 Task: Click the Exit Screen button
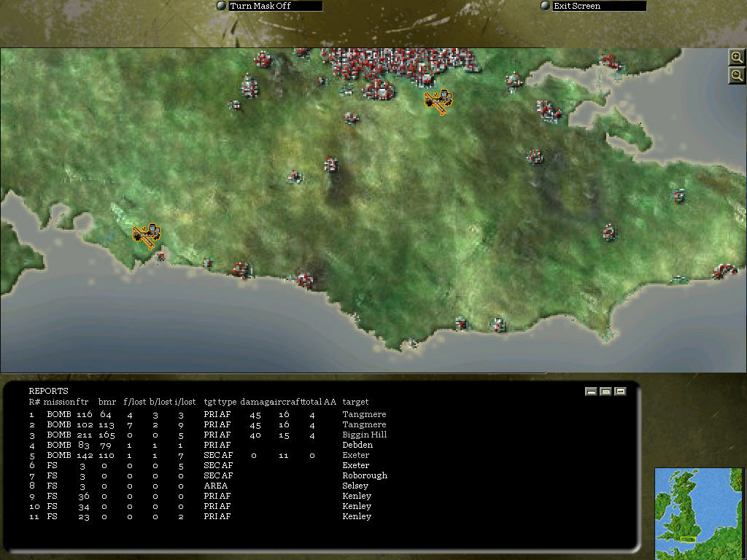(x=599, y=6)
